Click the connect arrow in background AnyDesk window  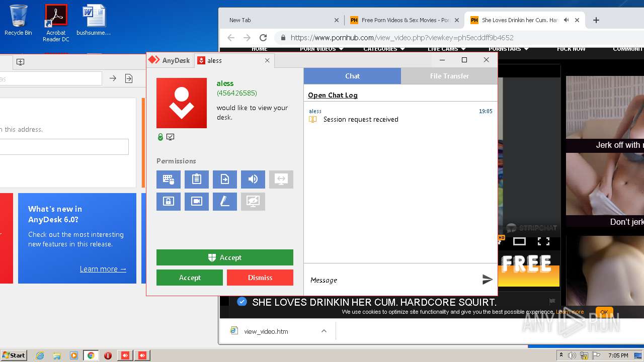(113, 78)
